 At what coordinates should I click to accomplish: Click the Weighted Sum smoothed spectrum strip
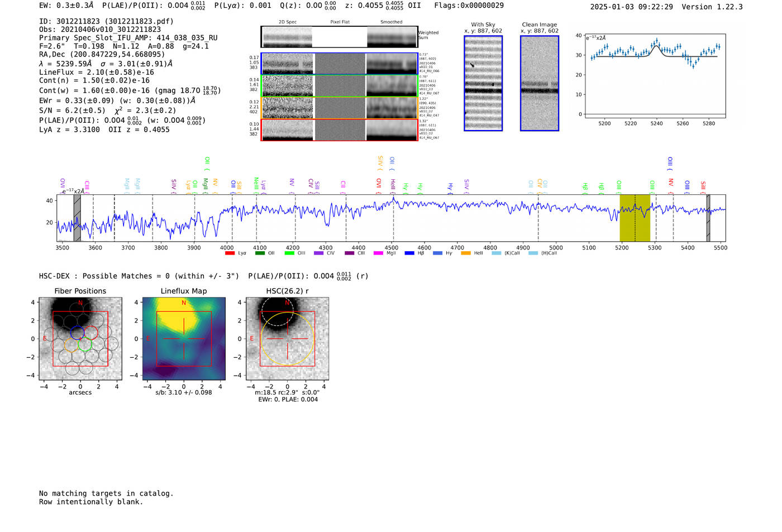(x=392, y=37)
